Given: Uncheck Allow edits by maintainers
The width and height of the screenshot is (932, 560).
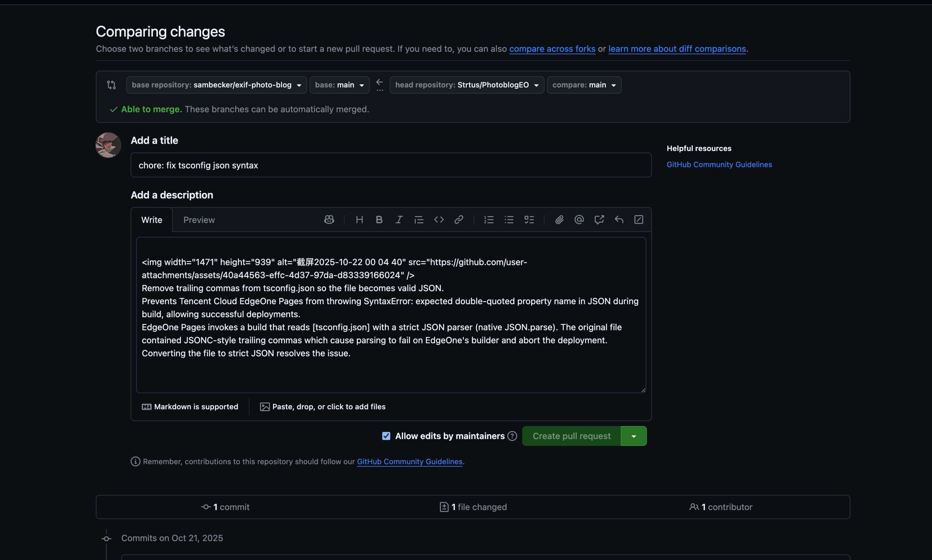Looking at the screenshot, I should (386, 436).
